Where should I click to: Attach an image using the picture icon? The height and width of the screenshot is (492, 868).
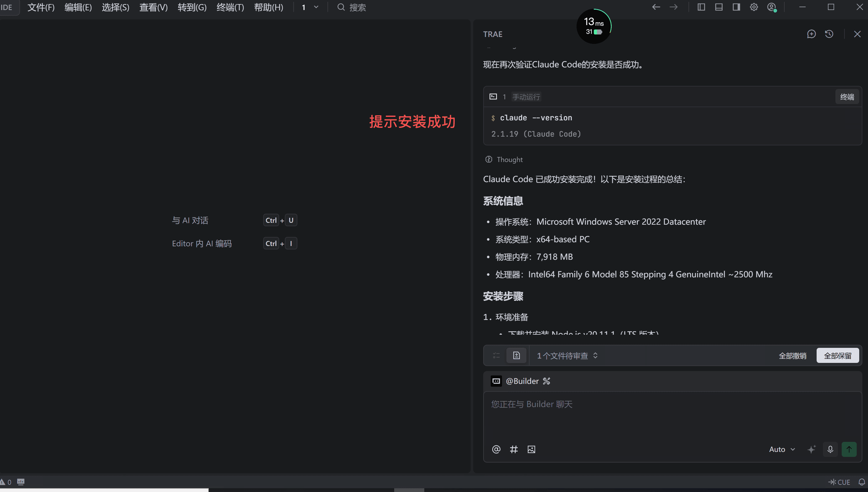(531, 449)
